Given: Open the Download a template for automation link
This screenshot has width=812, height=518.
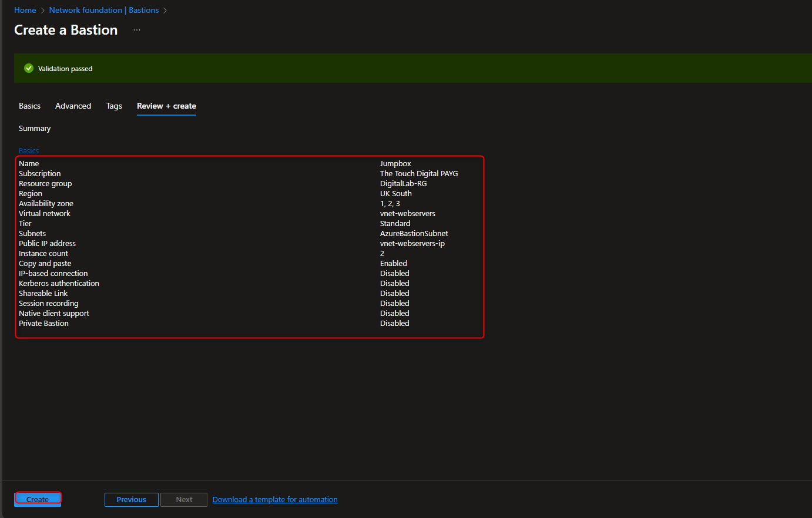Looking at the screenshot, I should click(x=274, y=499).
